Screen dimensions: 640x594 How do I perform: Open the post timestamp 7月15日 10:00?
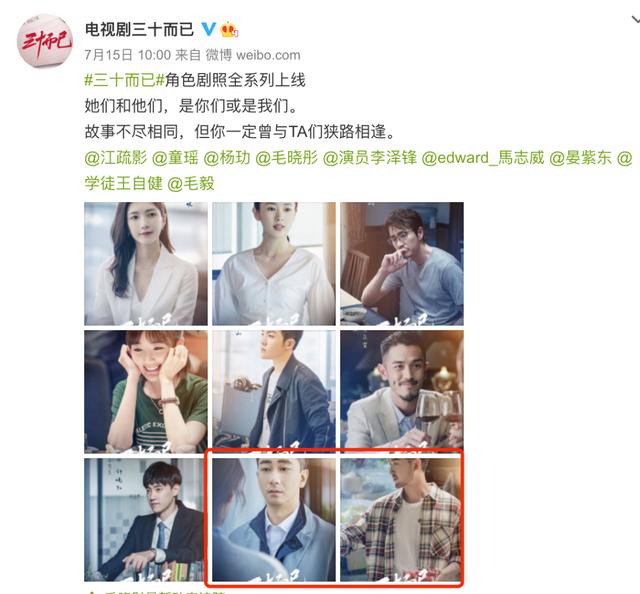pyautogui.click(x=127, y=55)
